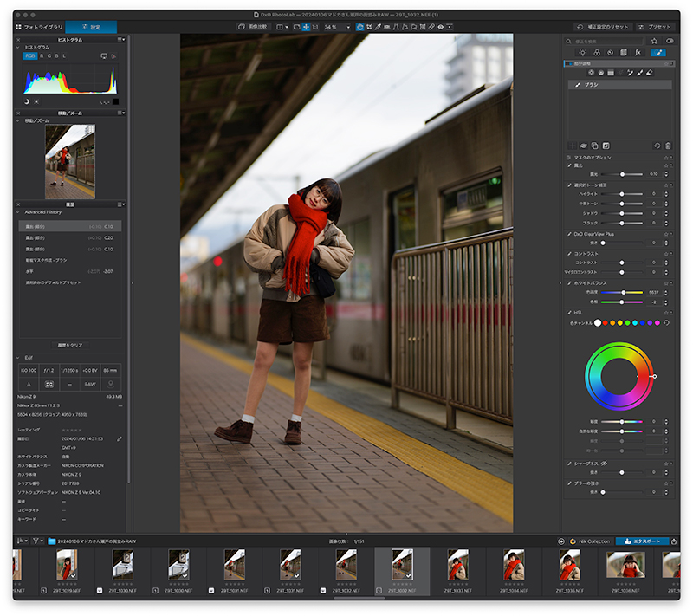Select the control point mask tool
Viewport: 693px width, 616px height.
pos(592,73)
